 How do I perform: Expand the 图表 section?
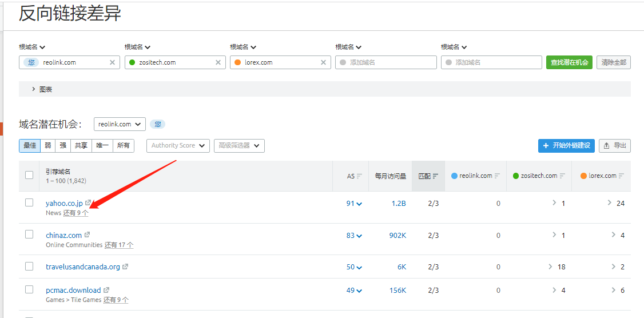[42, 89]
